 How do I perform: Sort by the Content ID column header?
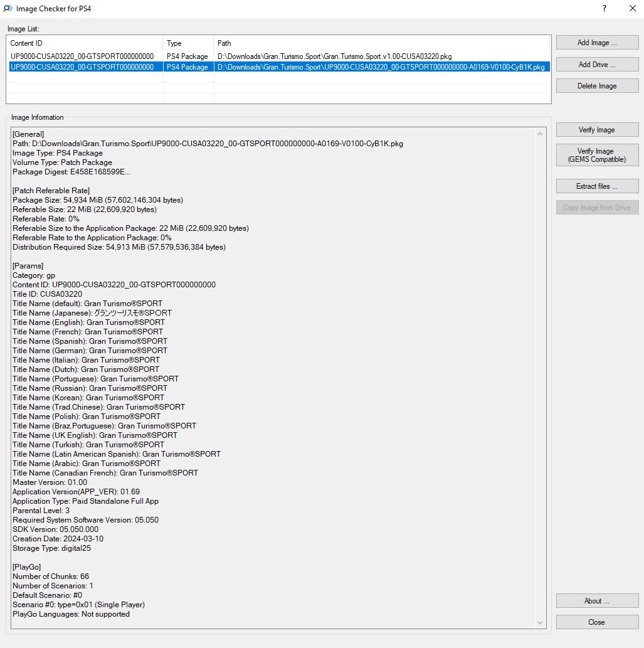pyautogui.click(x=85, y=43)
